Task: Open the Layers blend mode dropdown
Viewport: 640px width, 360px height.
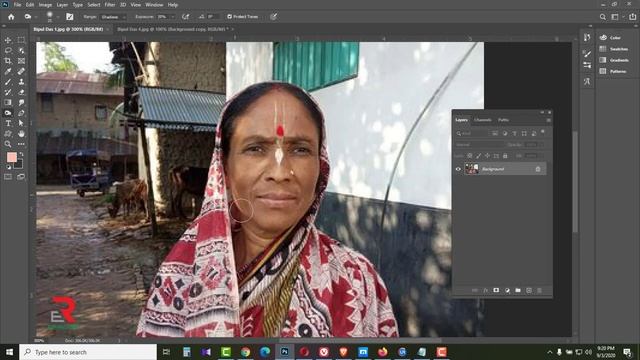Action: click(x=480, y=144)
